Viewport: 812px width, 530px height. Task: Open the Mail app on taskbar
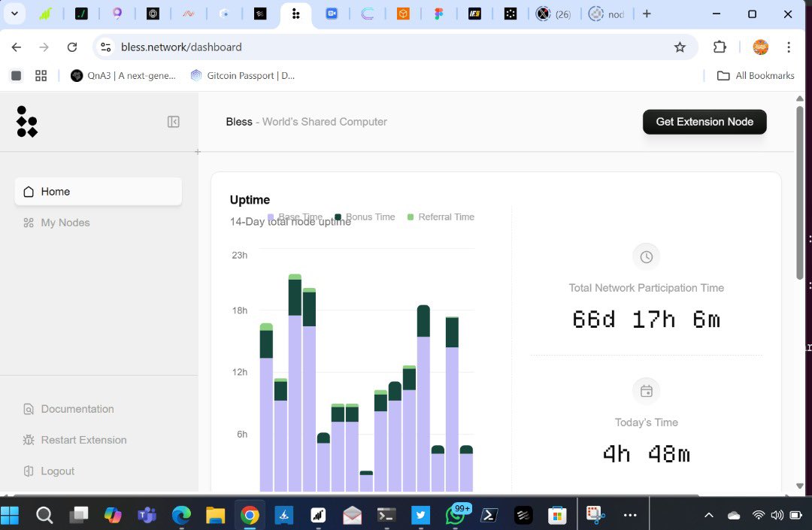(x=352, y=515)
